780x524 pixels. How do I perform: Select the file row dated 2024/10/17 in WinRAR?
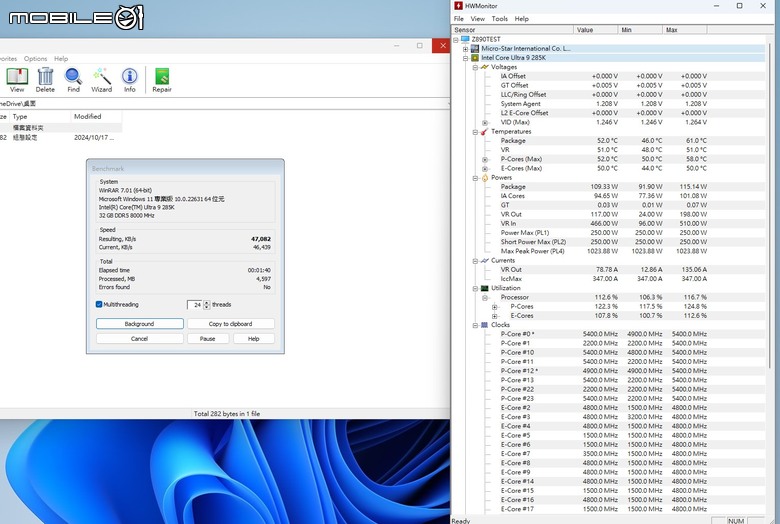click(x=61, y=138)
